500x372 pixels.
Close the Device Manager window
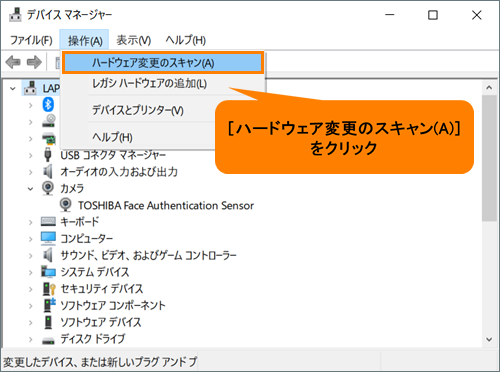[477, 15]
